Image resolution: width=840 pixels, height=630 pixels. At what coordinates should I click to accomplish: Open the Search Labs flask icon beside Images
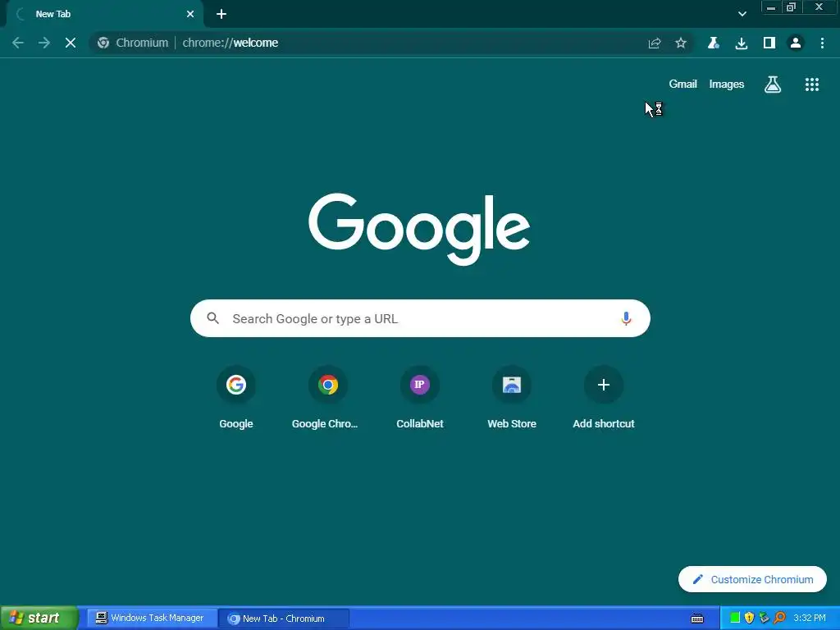[772, 84]
